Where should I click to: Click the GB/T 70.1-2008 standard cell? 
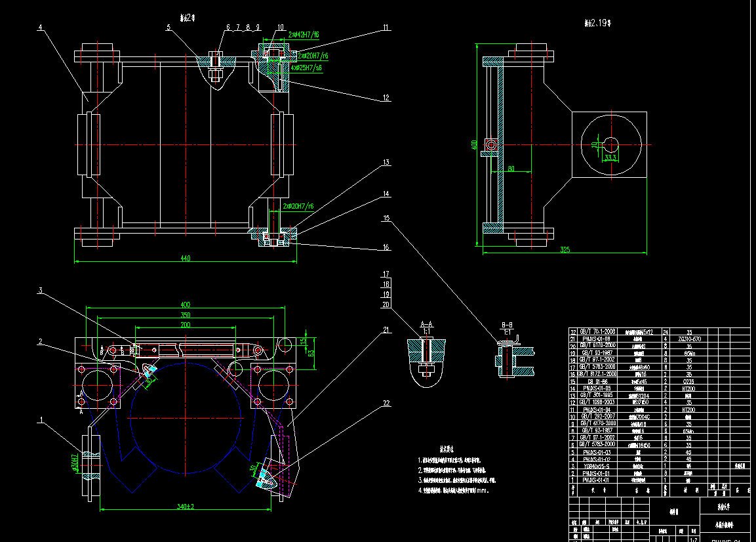pos(597,331)
